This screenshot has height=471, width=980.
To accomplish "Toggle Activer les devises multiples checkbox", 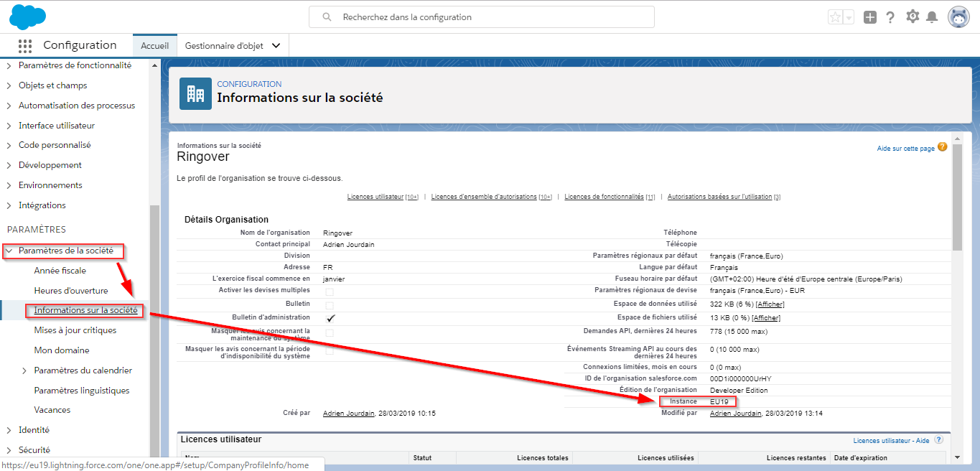I will [x=330, y=291].
